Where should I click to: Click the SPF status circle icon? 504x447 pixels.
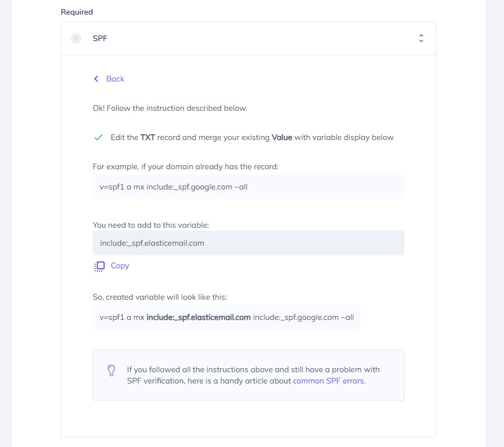[76, 38]
